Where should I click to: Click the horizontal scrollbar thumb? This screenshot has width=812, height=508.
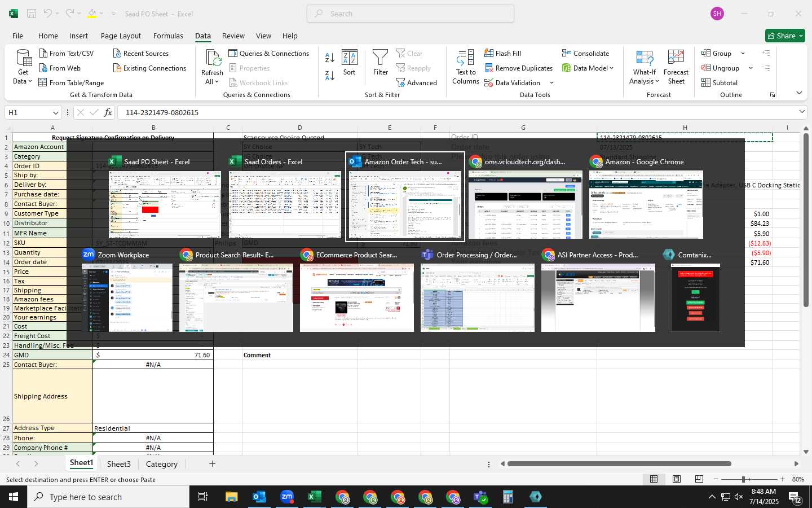[x=619, y=464]
